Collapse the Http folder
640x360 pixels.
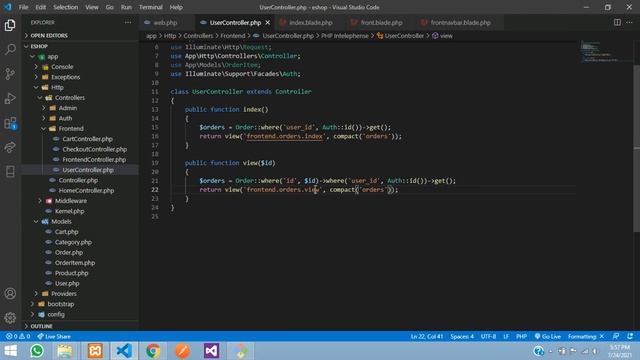click(80, 87)
